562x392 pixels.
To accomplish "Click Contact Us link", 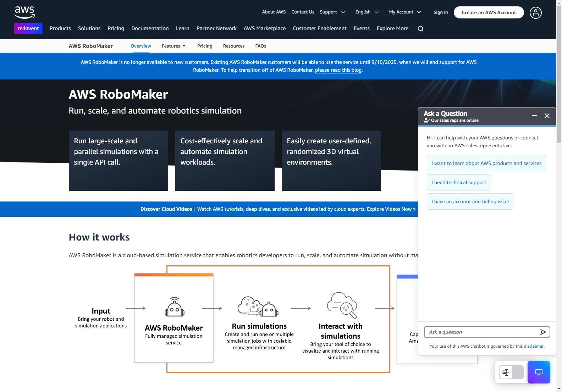I will tap(303, 12).
